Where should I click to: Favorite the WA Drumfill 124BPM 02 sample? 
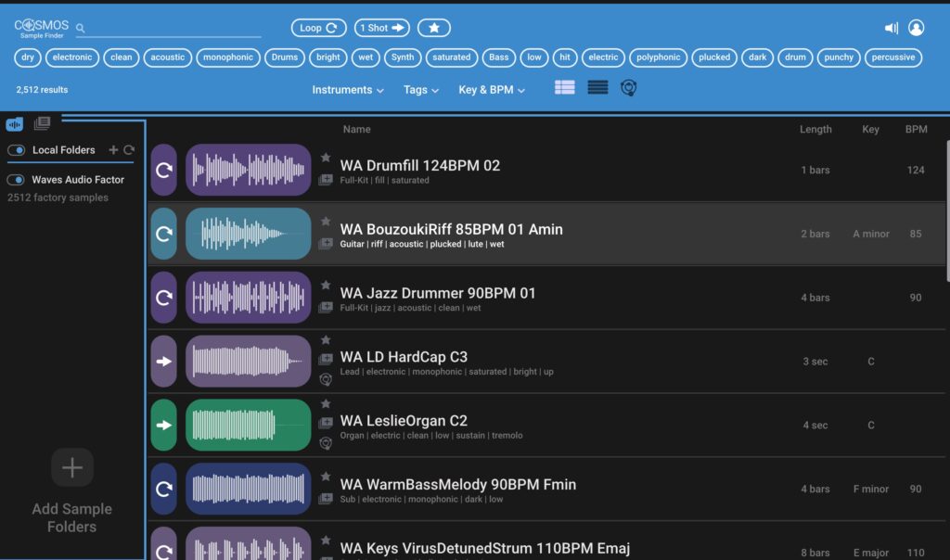point(326,158)
